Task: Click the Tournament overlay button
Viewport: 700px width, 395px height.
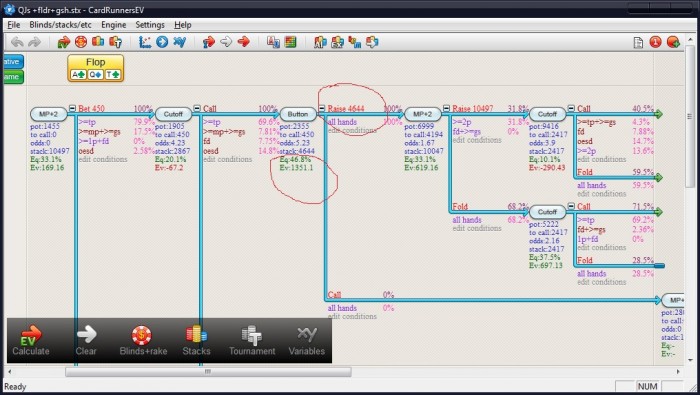Action: click(x=252, y=341)
